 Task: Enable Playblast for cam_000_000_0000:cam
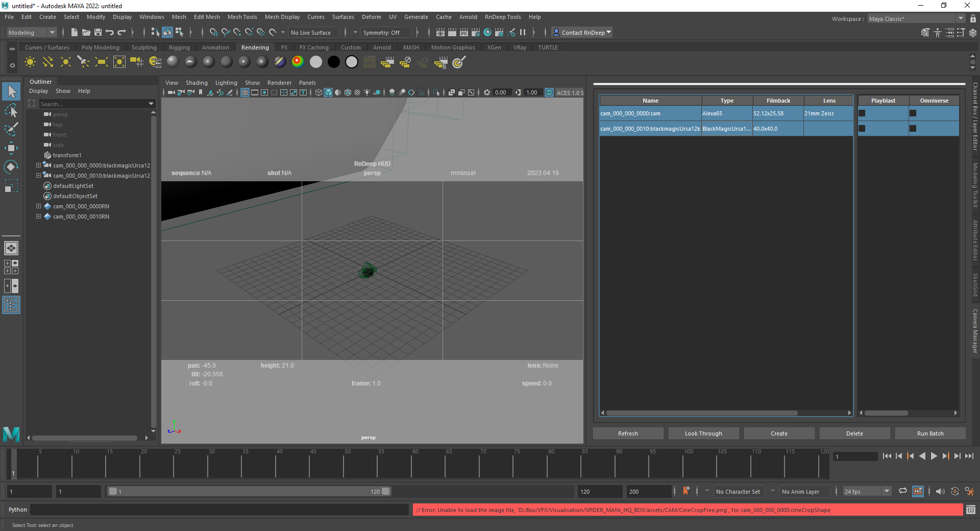pyautogui.click(x=862, y=113)
